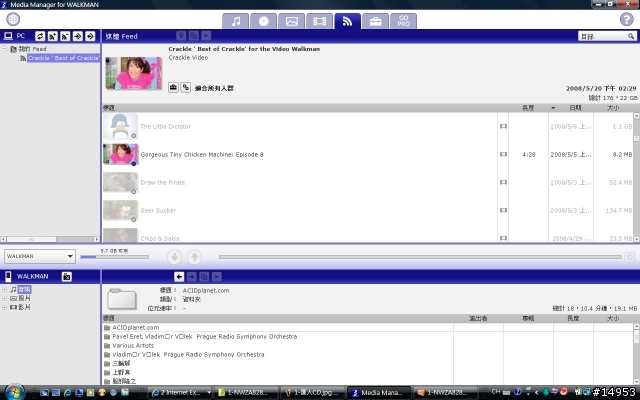Click the copy icon in Feed header
640x400 pixels.
[194, 36]
